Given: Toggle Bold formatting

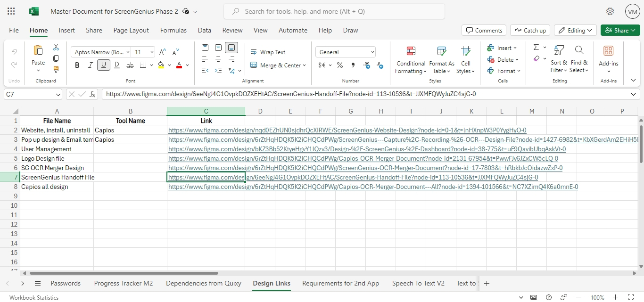Looking at the screenshot, I should 77,65.
